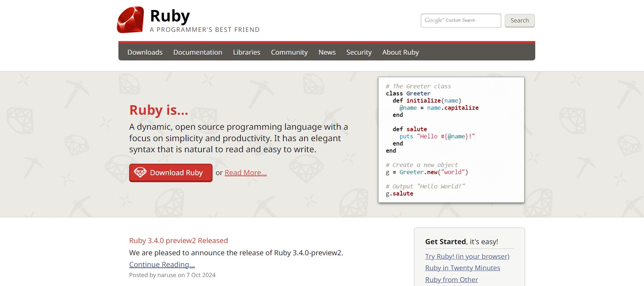This screenshot has width=644, height=286.
Task: Open the Libraries section
Action: coord(247,52)
